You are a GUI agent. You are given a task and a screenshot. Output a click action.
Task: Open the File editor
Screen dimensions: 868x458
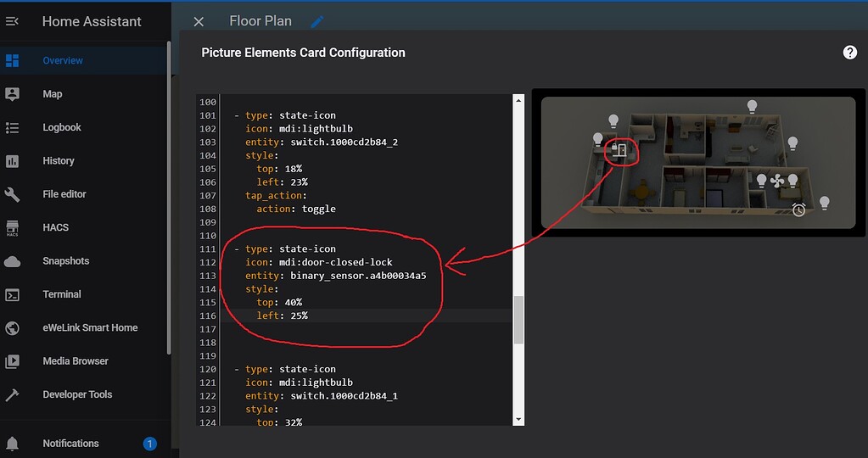pyautogui.click(x=64, y=194)
